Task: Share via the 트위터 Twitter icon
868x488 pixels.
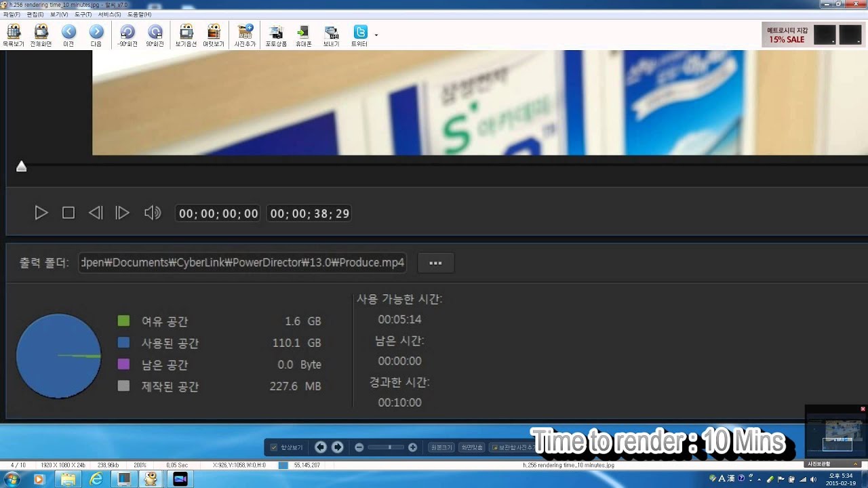Action: point(359,35)
